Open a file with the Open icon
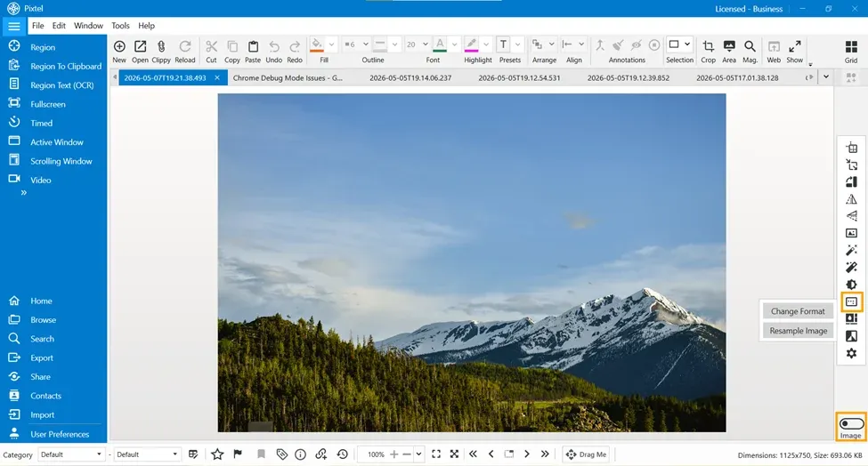 (x=140, y=46)
